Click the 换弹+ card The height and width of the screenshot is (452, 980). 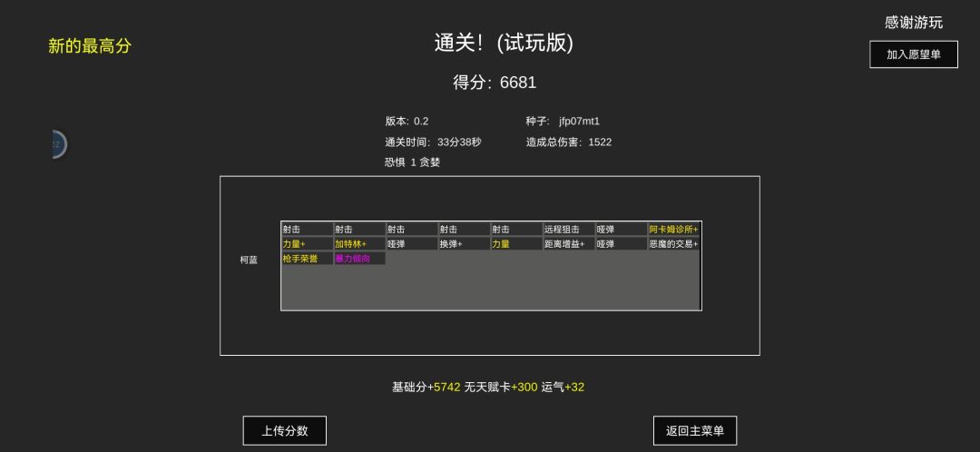pyautogui.click(x=465, y=244)
